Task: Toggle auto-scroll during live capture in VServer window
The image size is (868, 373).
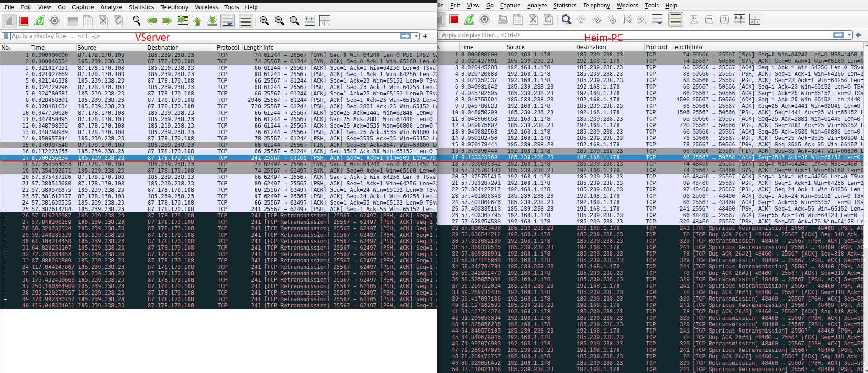Action: pyautogui.click(x=228, y=21)
